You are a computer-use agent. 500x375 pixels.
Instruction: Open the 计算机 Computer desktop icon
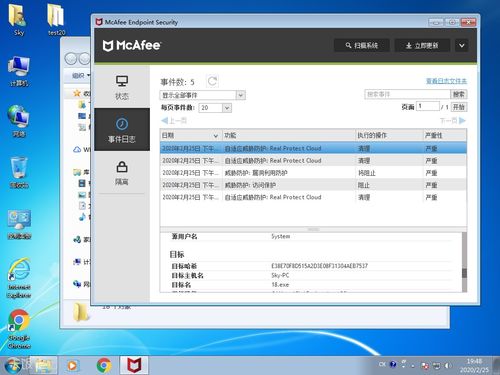(x=19, y=72)
